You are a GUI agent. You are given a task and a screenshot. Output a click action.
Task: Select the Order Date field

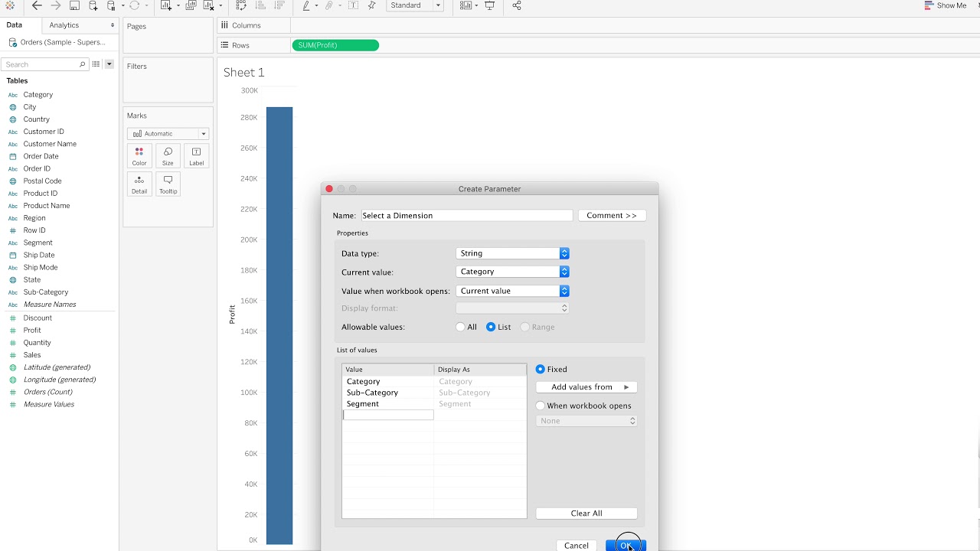[x=41, y=156]
